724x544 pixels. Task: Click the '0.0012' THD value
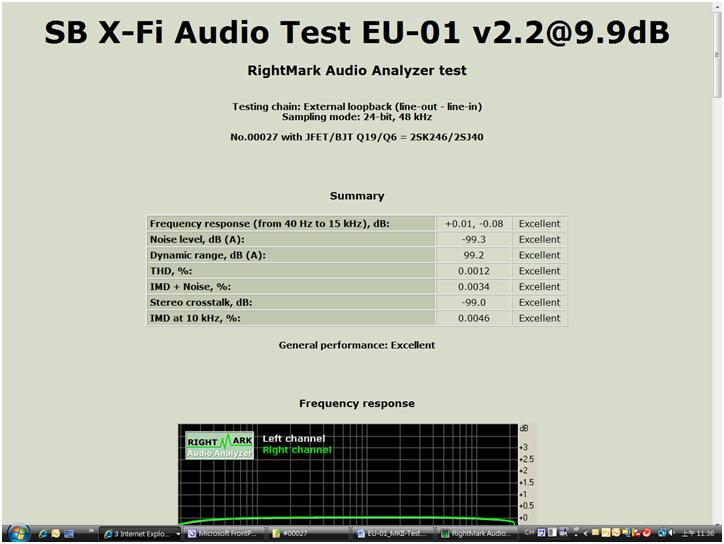point(474,271)
